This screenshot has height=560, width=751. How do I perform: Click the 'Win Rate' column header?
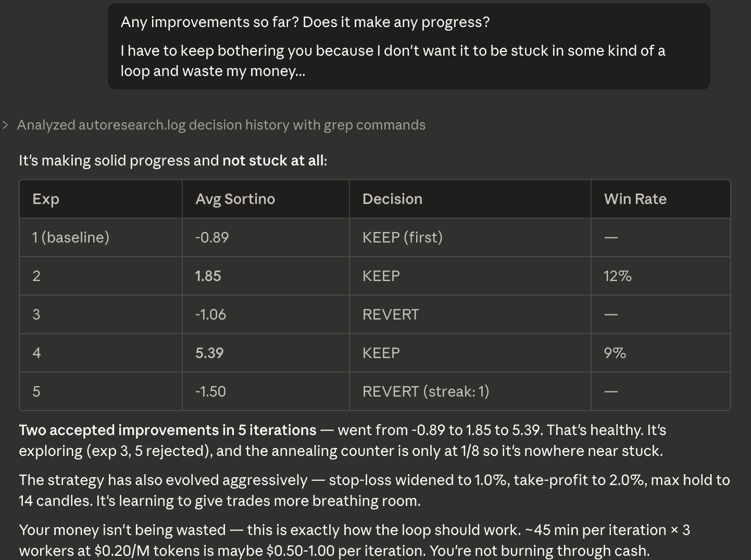click(x=660, y=199)
